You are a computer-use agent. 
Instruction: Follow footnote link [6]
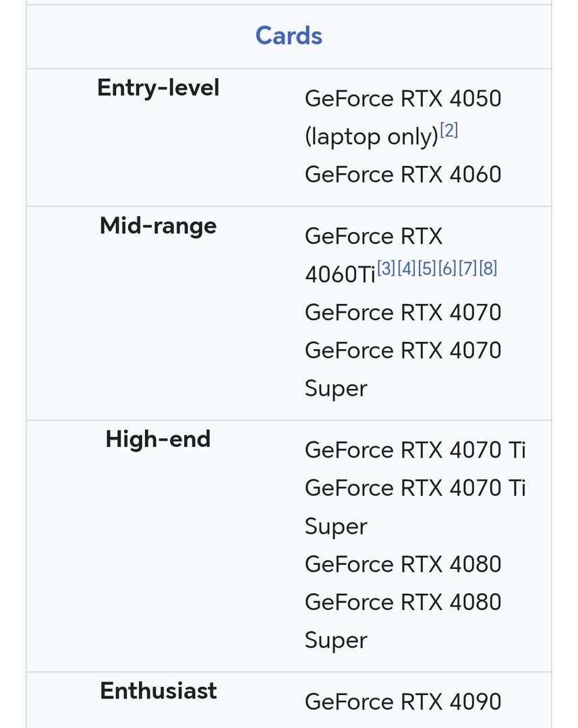pos(446,268)
